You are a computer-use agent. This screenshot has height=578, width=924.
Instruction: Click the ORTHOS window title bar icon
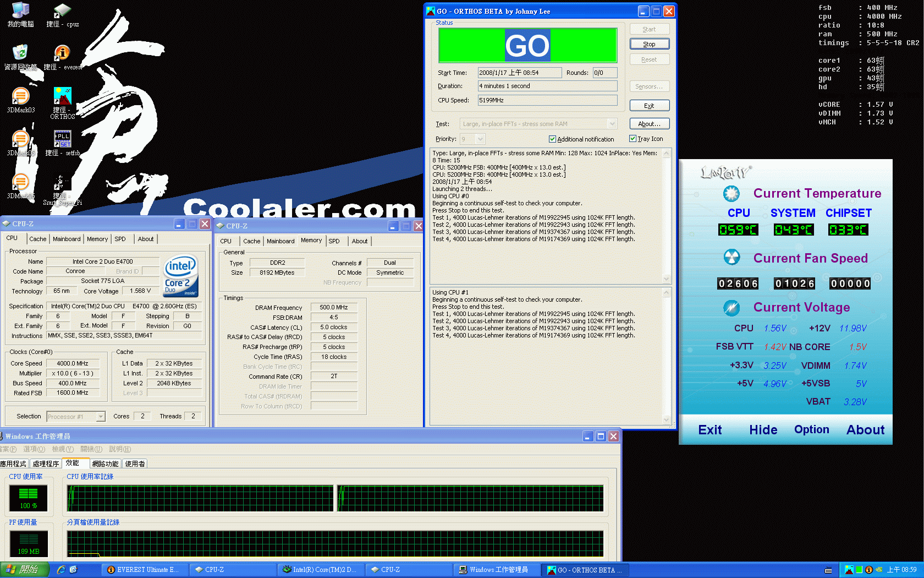(431, 11)
